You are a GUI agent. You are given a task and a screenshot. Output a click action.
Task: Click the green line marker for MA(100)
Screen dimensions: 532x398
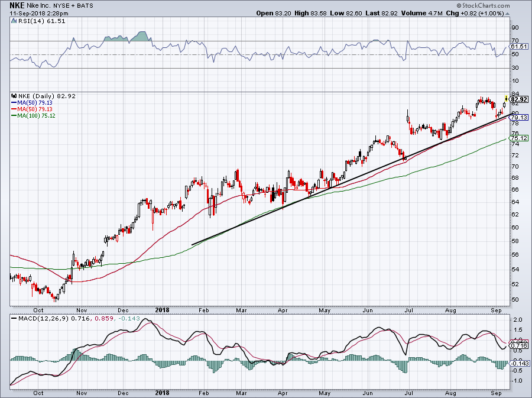tap(14, 116)
